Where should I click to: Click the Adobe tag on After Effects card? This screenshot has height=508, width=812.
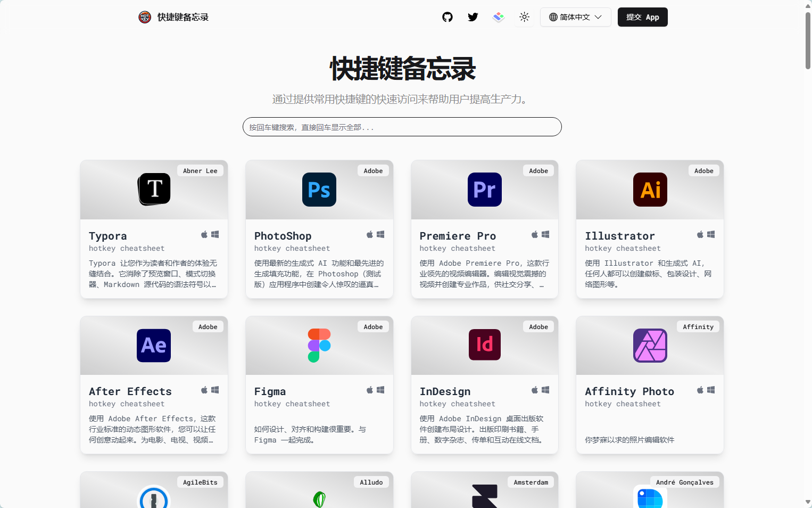[x=208, y=327]
